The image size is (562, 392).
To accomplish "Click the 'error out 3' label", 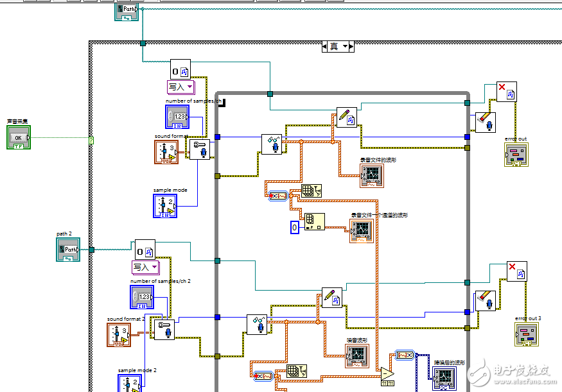I will pyautogui.click(x=528, y=318).
